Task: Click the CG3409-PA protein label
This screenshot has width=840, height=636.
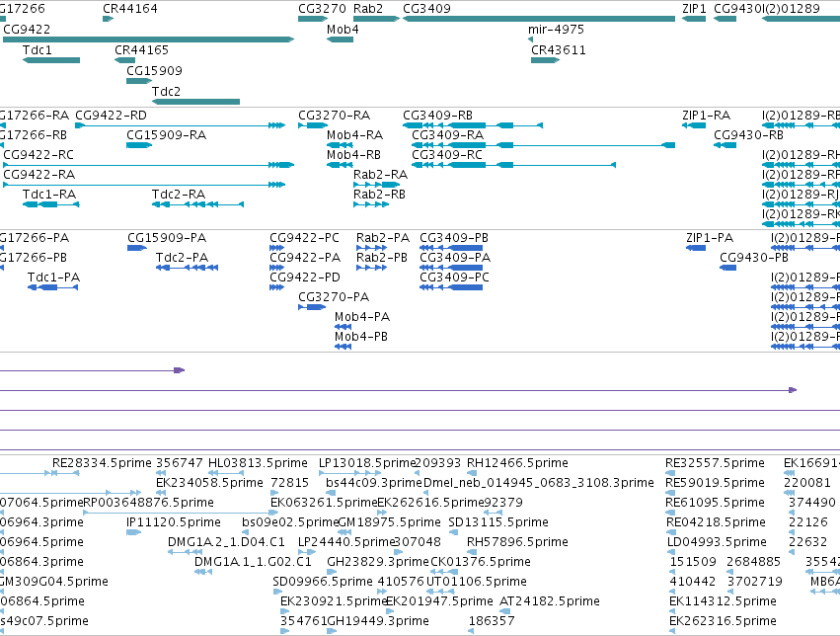Action: tap(455, 258)
